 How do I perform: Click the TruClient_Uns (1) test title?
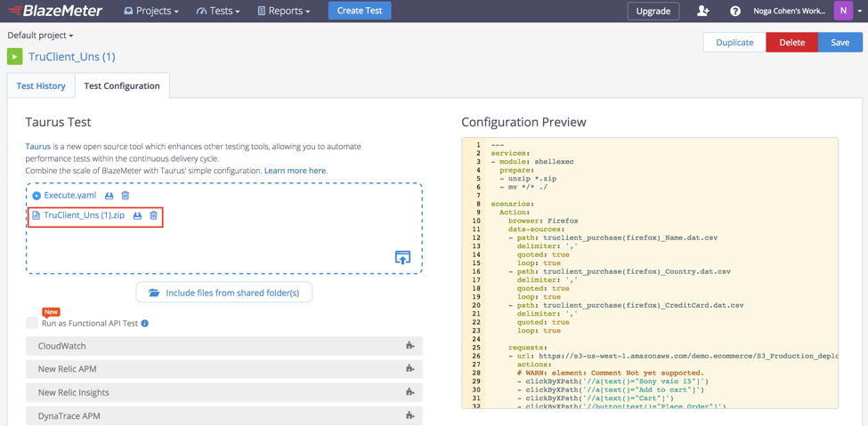(x=72, y=56)
